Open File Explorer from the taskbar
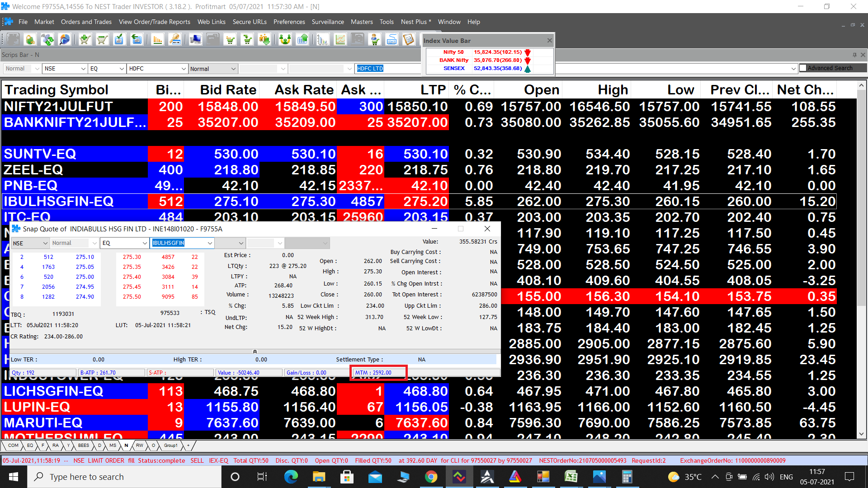This screenshot has width=868, height=488. pyautogui.click(x=319, y=477)
